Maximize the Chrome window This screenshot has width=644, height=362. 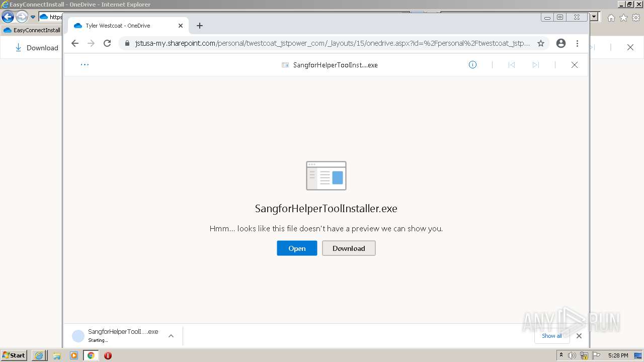(x=560, y=18)
